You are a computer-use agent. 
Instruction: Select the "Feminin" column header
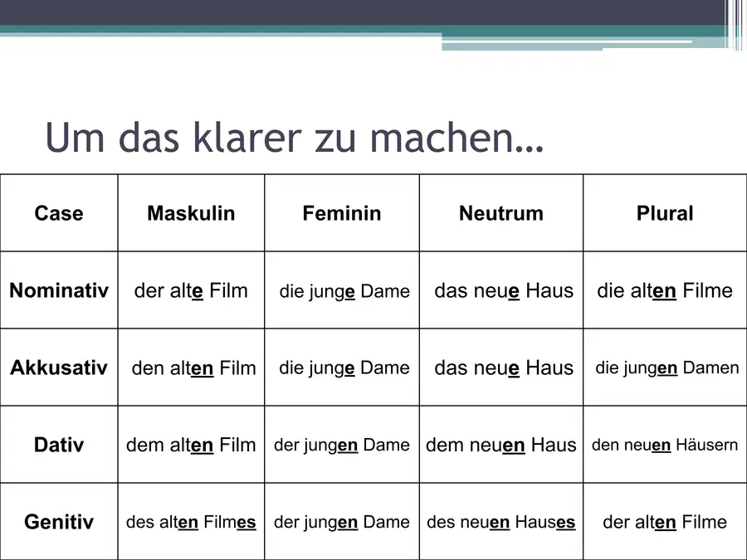342,213
